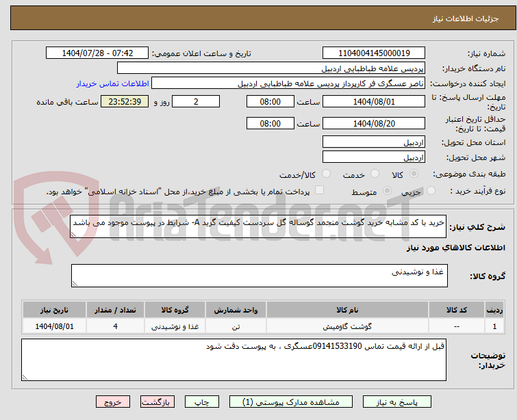Screen dimensions: 517x420
Task: Click the بازگشت back button
Action: pos(157,402)
